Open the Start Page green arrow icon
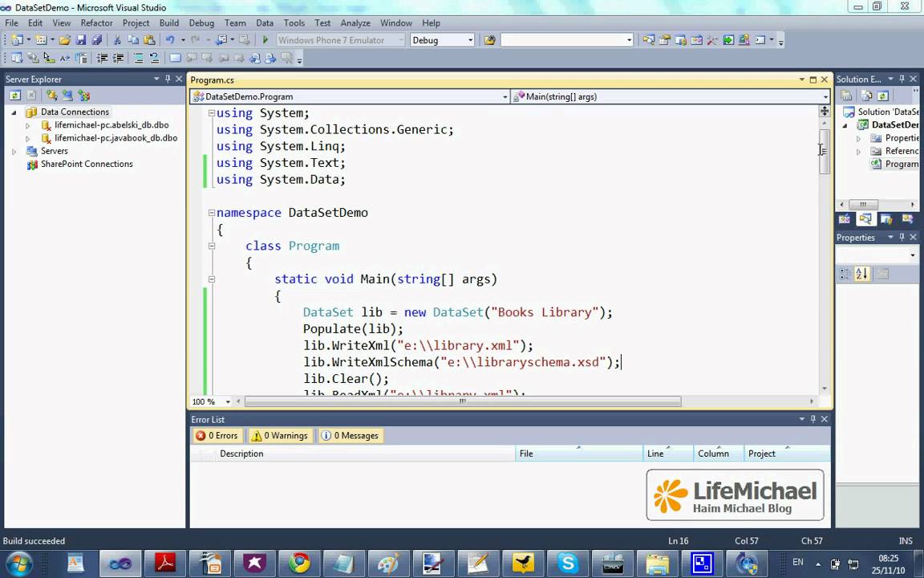 tap(728, 40)
